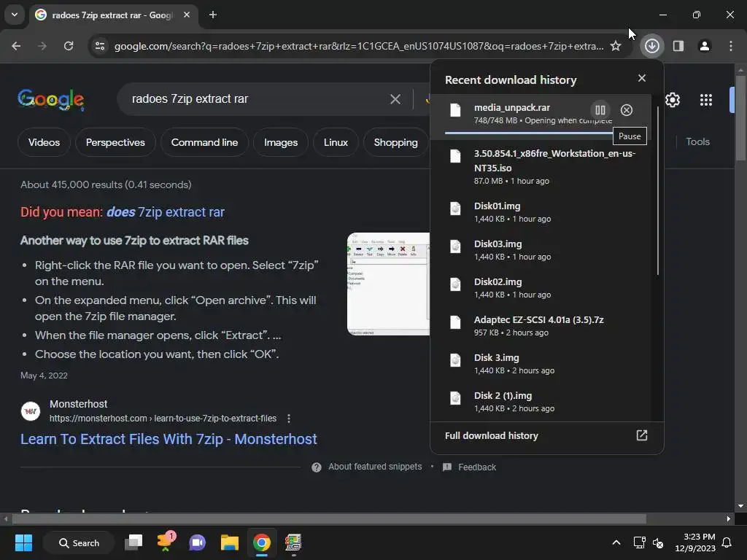747x560 pixels.
Task: View site information icon in address bar
Action: (x=100, y=46)
